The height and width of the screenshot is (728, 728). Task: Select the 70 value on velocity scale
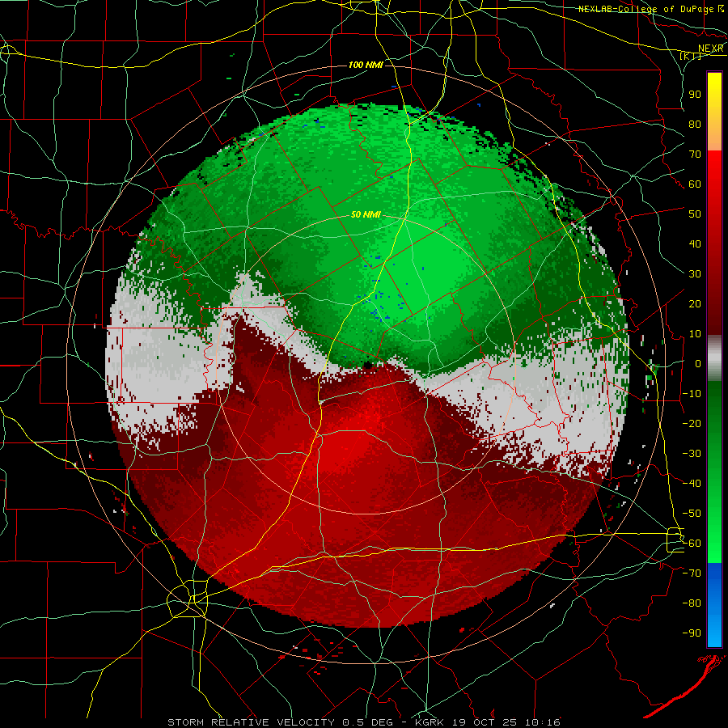[x=695, y=154]
